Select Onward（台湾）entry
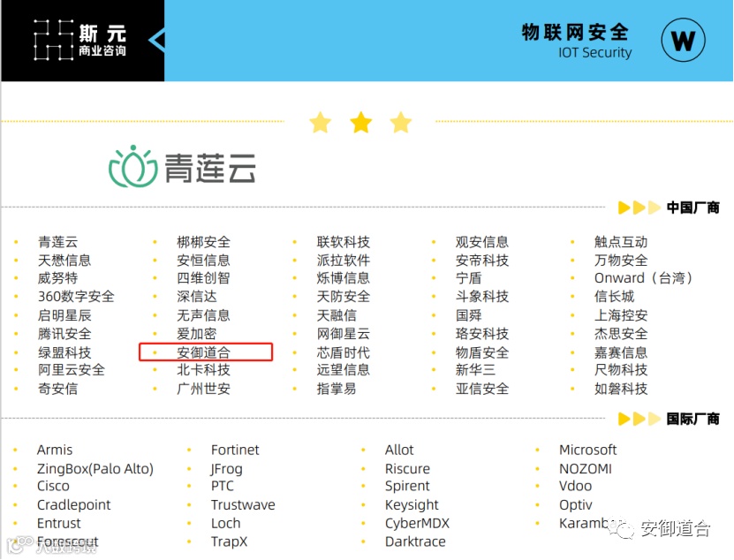 click(x=645, y=278)
